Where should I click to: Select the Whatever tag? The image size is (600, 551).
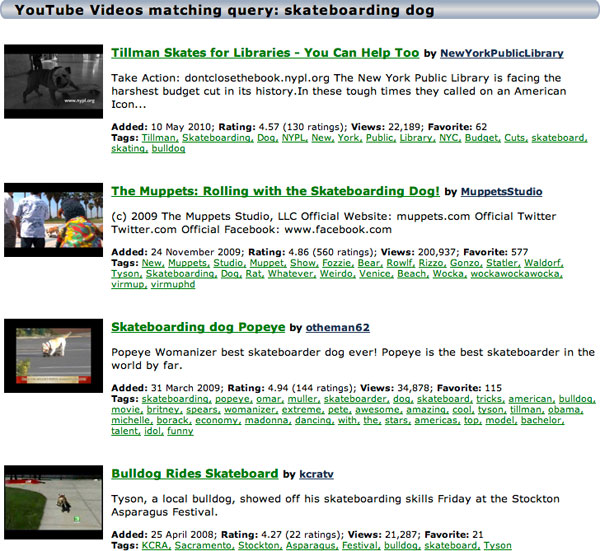(292, 274)
